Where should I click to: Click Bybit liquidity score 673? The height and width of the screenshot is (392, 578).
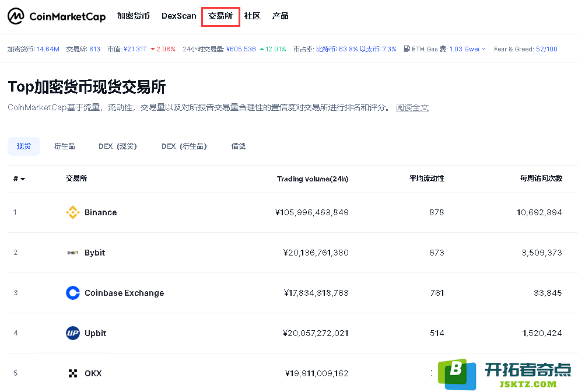(x=437, y=253)
